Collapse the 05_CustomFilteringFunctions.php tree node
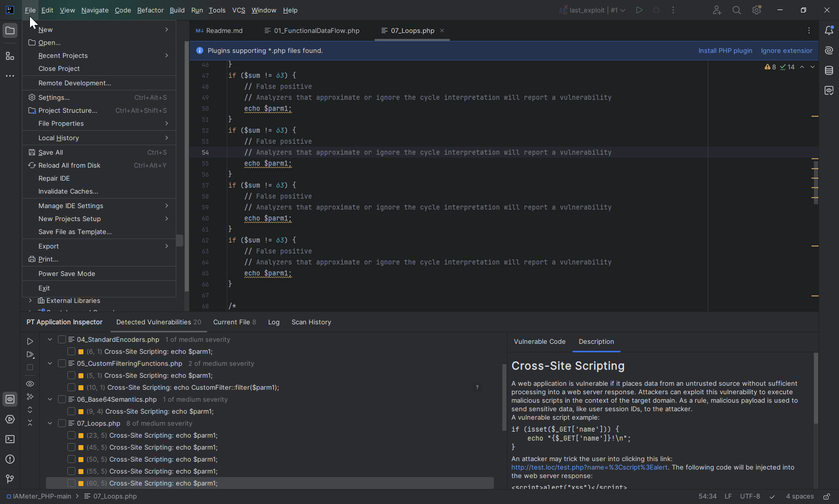Image resolution: width=839 pixels, height=504 pixels. click(50, 363)
